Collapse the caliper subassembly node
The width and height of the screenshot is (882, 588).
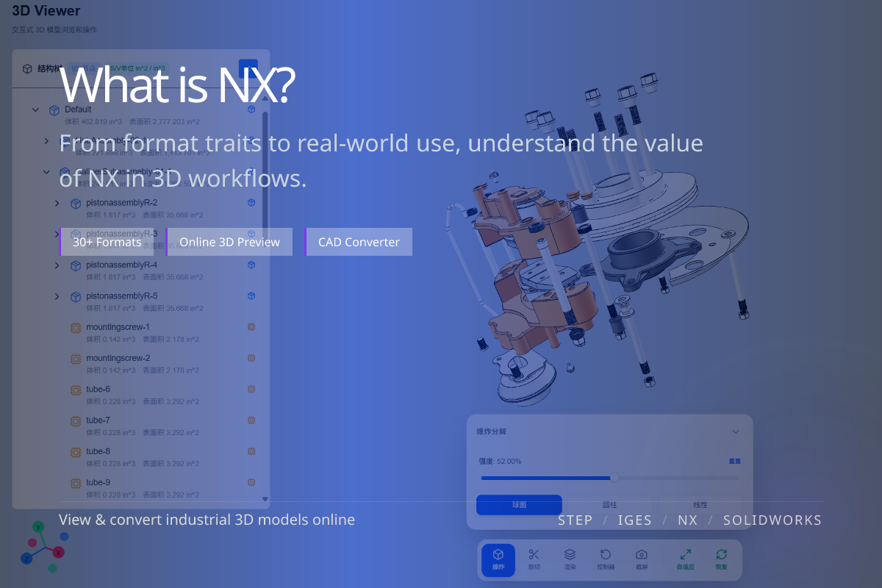coord(46,172)
